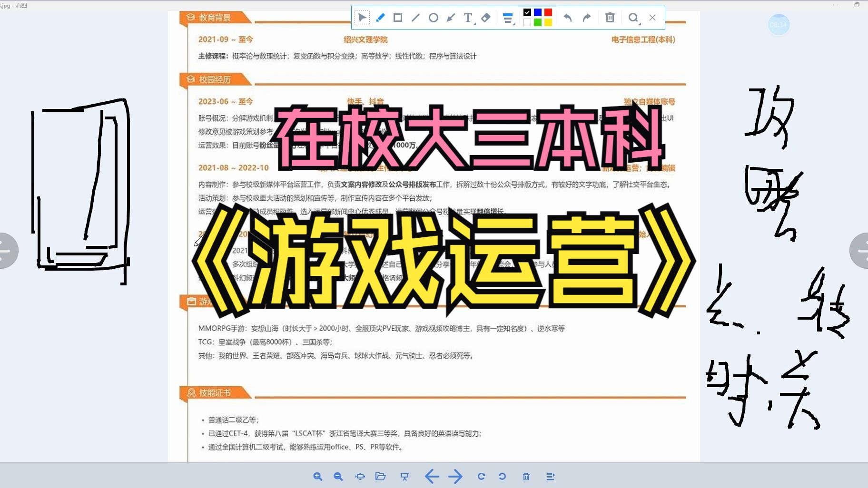This screenshot has height=488, width=868.
Task: Pick the red color swatch
Action: [x=548, y=12]
